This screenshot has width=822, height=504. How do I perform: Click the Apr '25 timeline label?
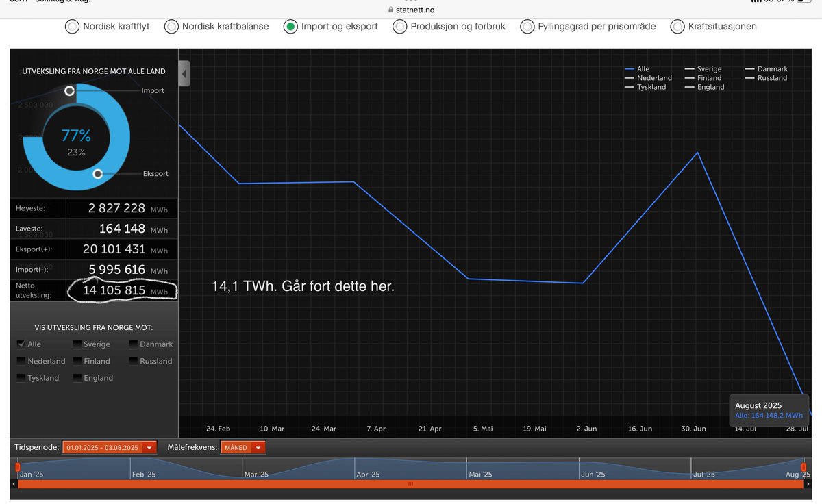point(368,475)
